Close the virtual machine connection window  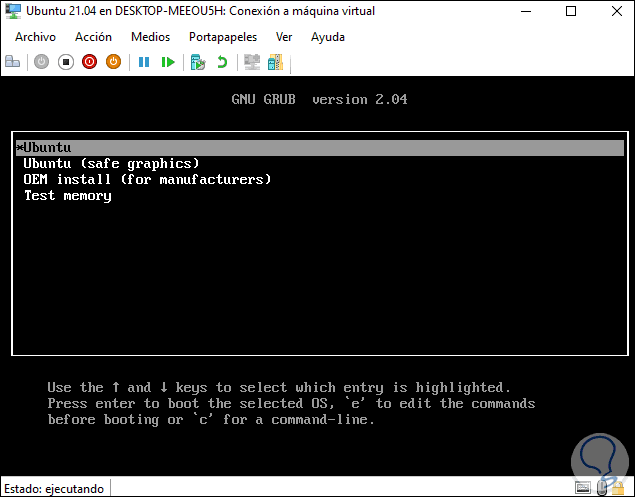pyautogui.click(x=617, y=11)
